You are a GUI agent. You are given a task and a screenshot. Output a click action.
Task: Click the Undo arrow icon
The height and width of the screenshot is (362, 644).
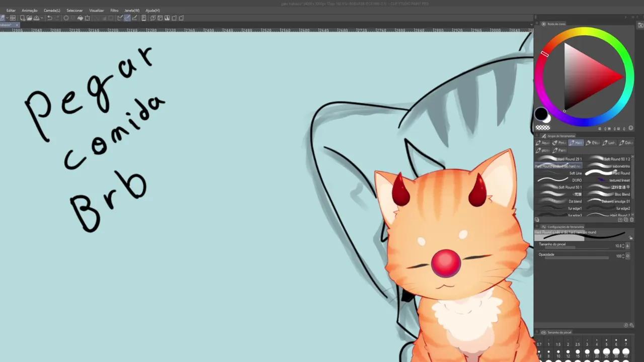[49, 18]
